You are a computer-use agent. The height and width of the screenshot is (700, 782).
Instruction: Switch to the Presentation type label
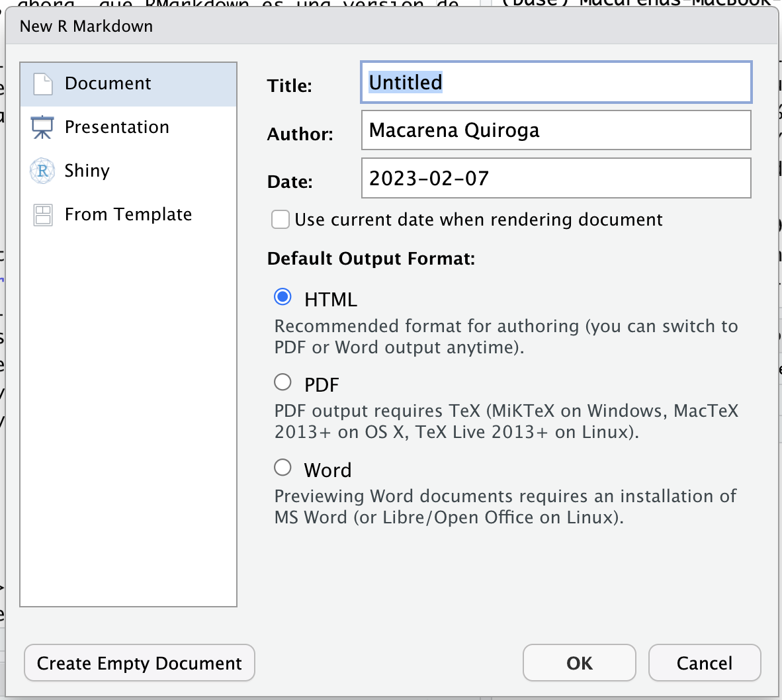(x=117, y=127)
